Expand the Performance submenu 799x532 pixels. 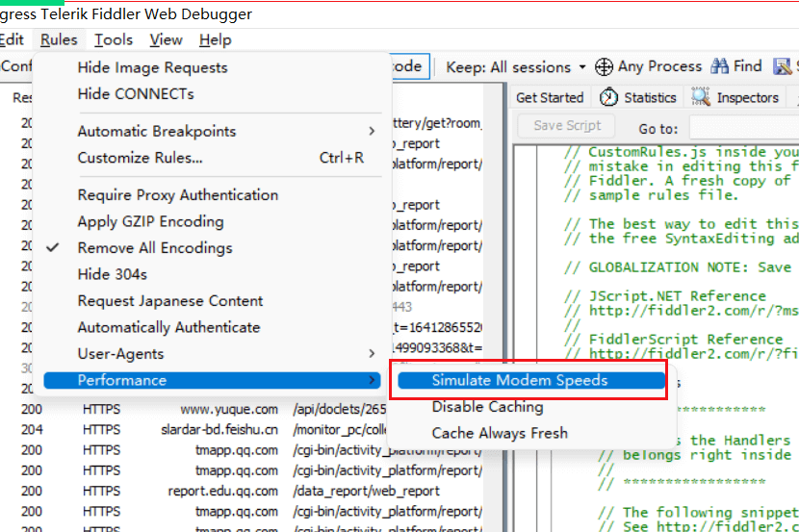[x=212, y=380]
